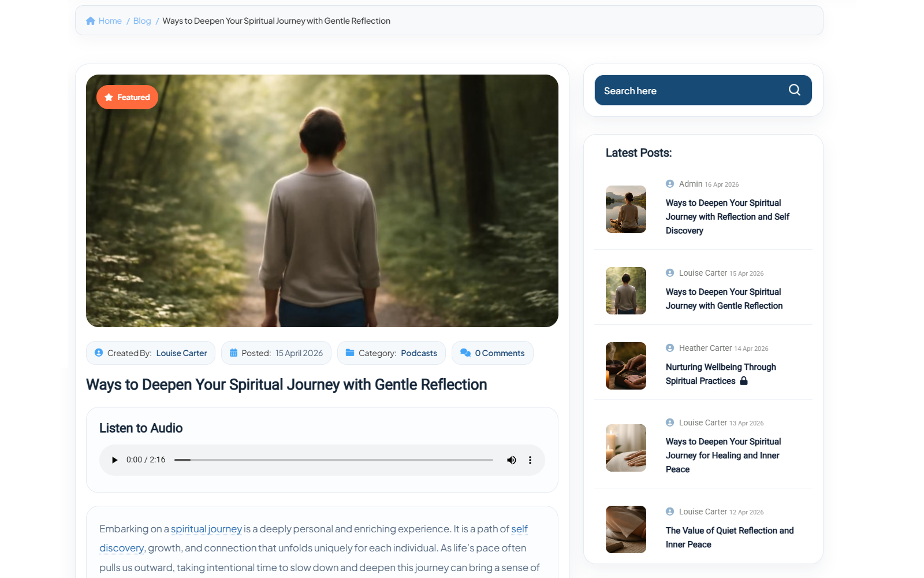Viewport: 924px width, 578px height.
Task: Open the Blog breadcrumb page
Action: point(141,20)
